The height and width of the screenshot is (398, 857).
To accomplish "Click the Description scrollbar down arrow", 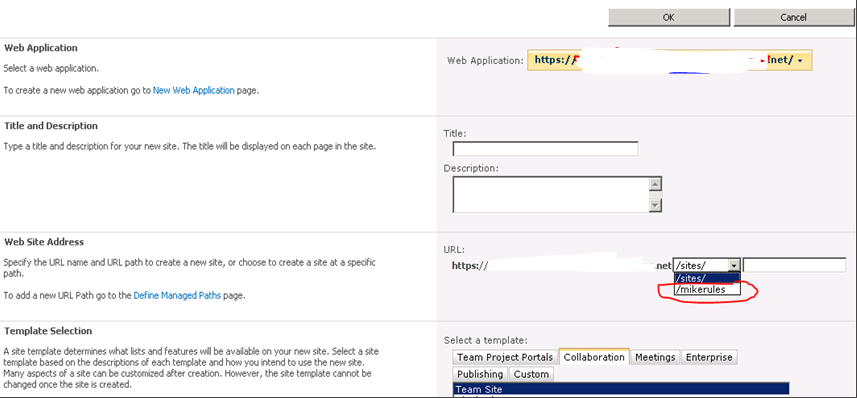I will (655, 206).
